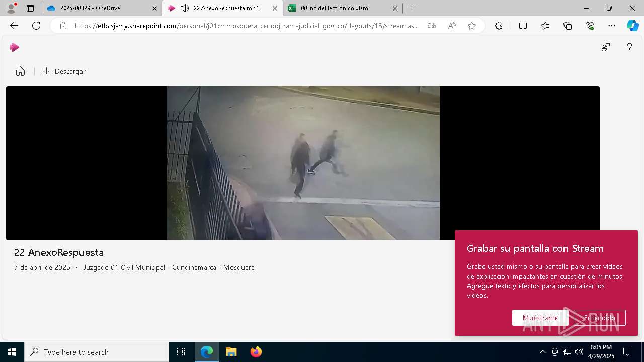Open the clock showing 8:05 PM
Viewport: 644px width, 362px height.
tap(602, 352)
